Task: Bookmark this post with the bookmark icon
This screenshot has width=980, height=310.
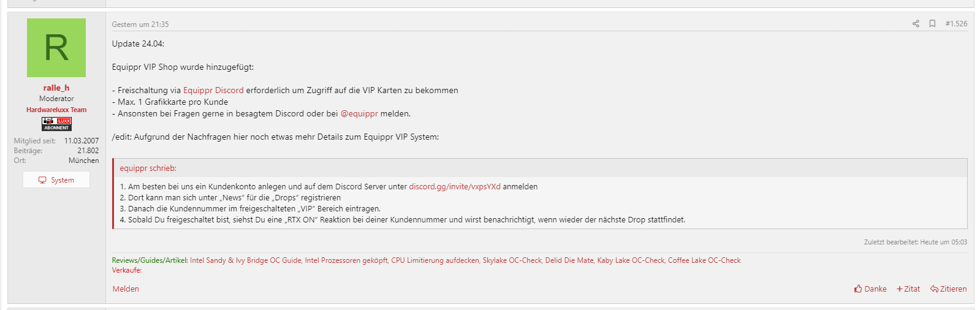Action: point(932,24)
